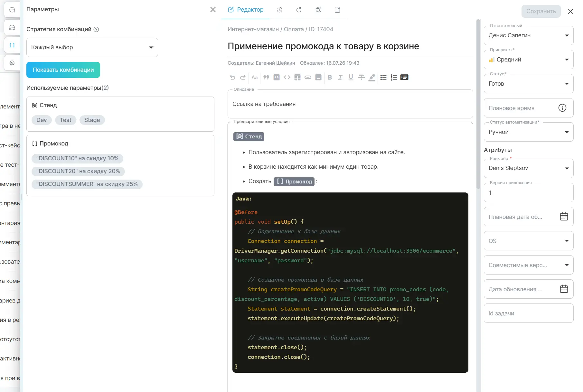Click the Описание text field
Viewport: 583px width, 392px height.
point(350,104)
